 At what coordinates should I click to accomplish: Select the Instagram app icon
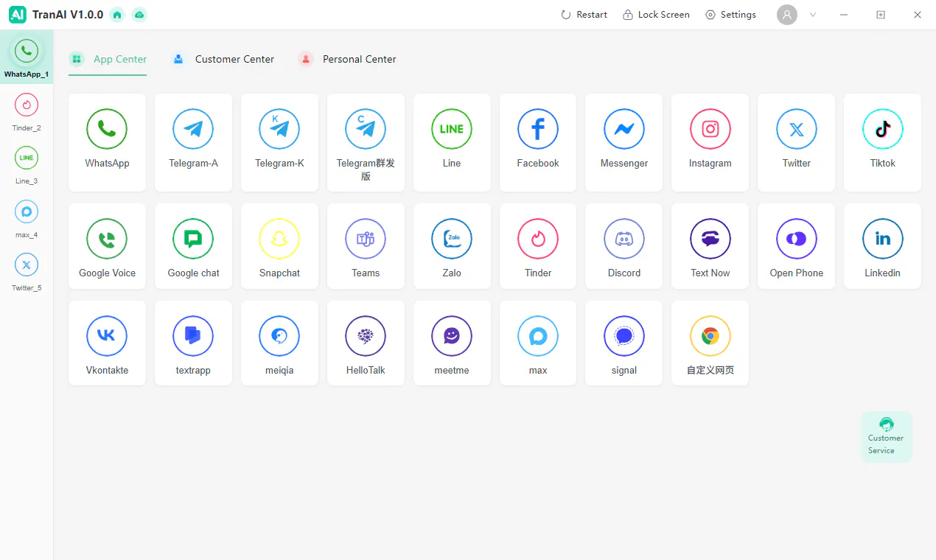click(x=710, y=130)
